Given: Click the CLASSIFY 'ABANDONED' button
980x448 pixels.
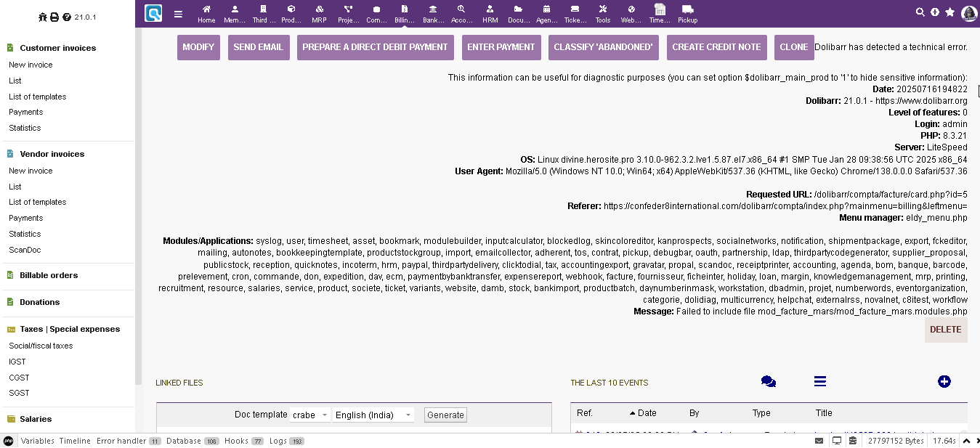Looking at the screenshot, I should [x=604, y=47].
